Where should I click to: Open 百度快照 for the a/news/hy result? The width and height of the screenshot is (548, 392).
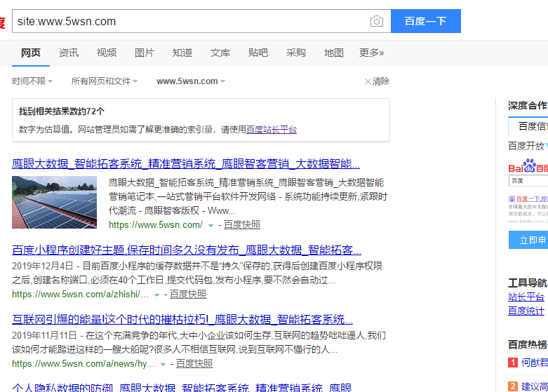pos(194,364)
